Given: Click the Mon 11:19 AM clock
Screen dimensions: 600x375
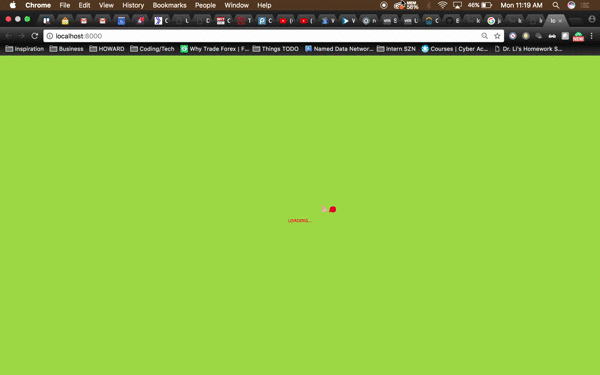Looking at the screenshot, I should (521, 5).
